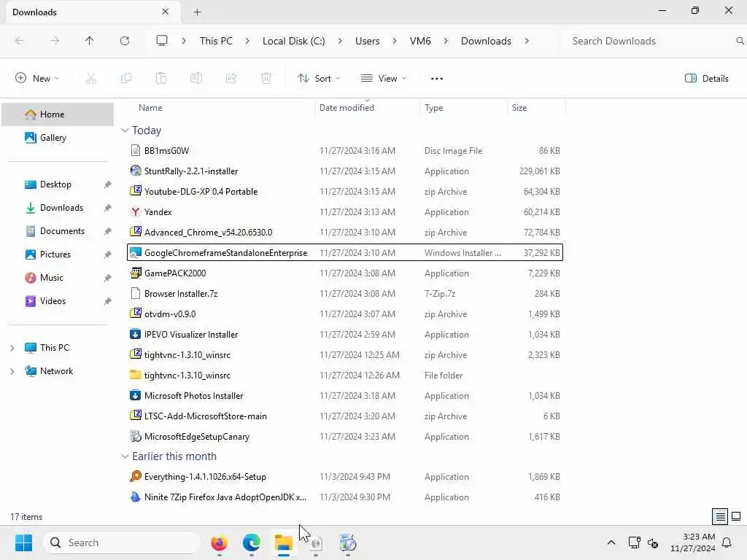Select the MicrosoftEdgeSetupCanary icon

click(136, 436)
